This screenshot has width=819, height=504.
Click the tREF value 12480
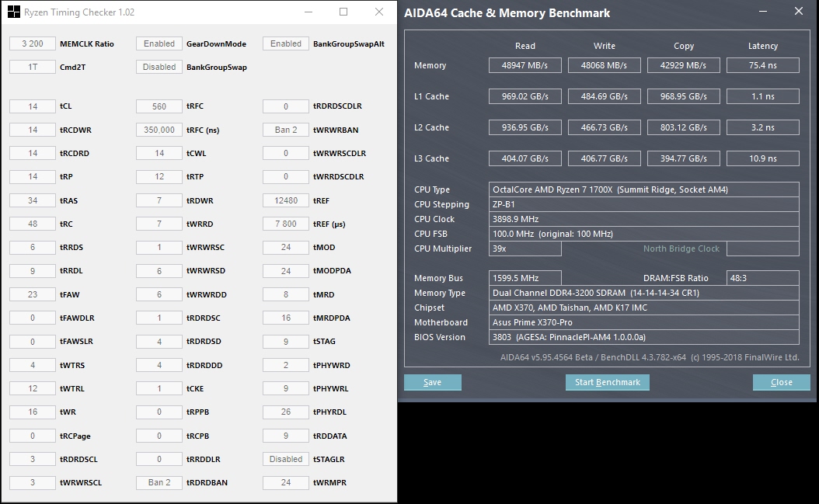point(286,200)
